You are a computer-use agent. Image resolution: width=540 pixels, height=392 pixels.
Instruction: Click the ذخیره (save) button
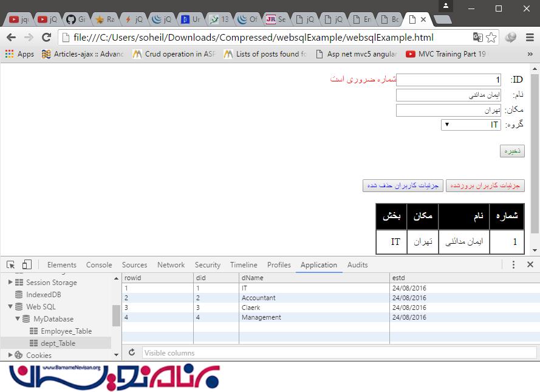(x=512, y=151)
